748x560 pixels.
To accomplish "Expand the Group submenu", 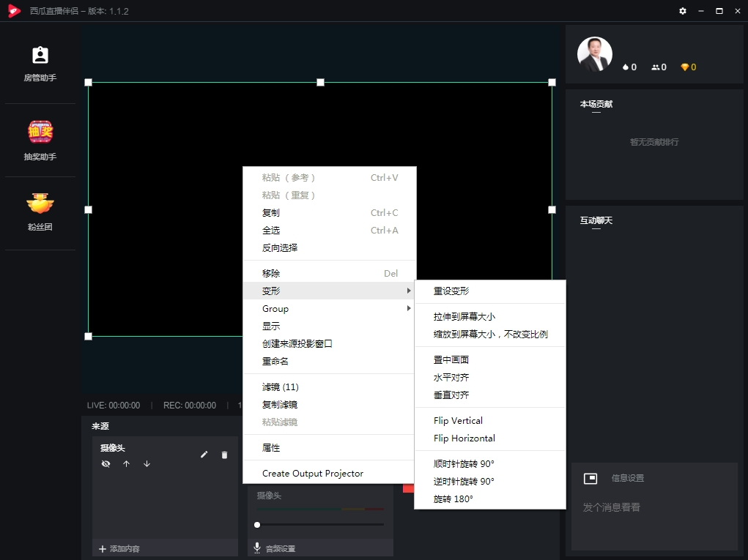I will click(x=275, y=308).
